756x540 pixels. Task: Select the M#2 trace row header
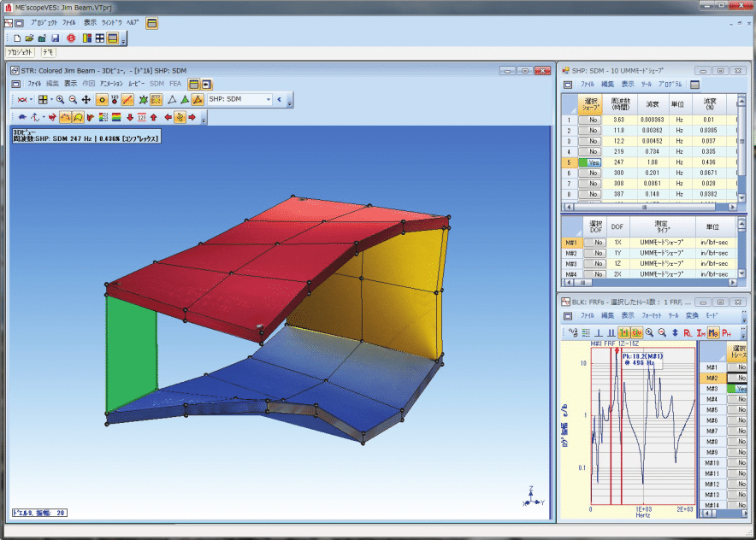click(711, 378)
